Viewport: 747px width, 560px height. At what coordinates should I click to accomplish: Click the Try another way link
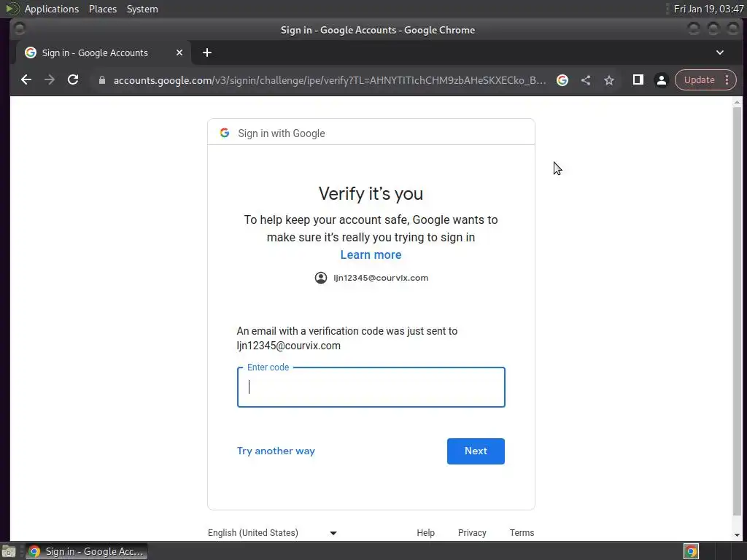click(x=276, y=451)
